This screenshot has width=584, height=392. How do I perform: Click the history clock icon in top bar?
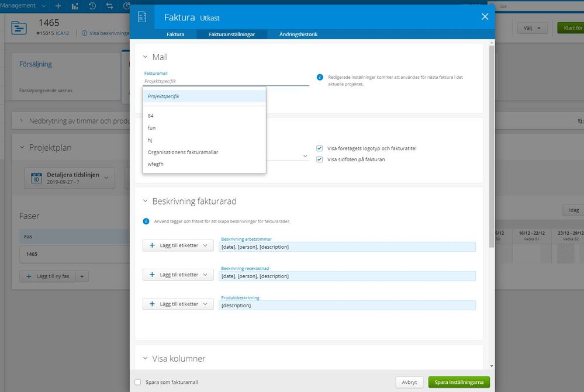(x=92, y=6)
